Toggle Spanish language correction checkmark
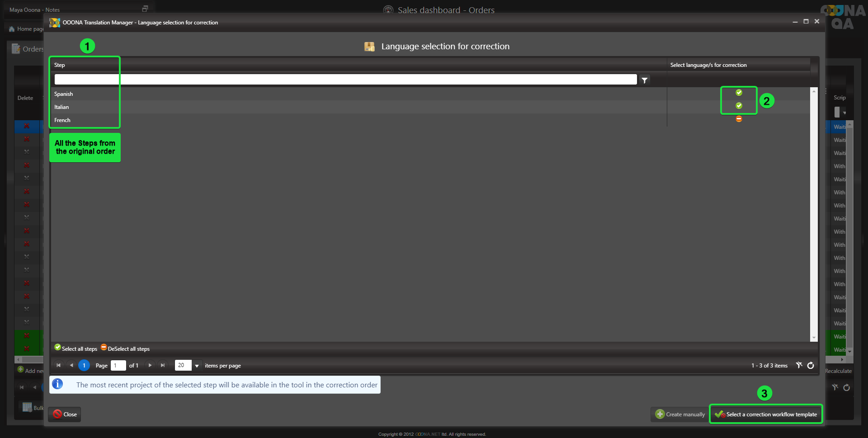Image resolution: width=868 pixels, height=438 pixels. tap(739, 93)
